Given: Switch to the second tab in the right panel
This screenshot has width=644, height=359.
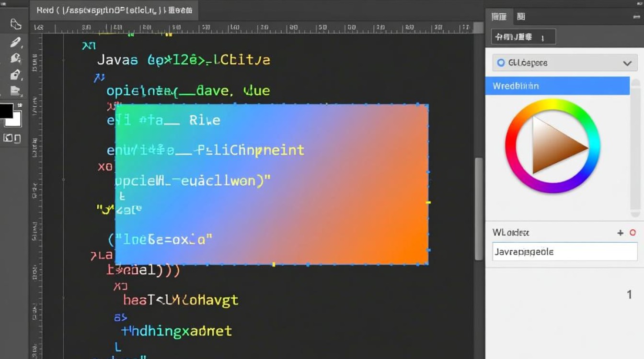Looking at the screenshot, I should 521,16.
